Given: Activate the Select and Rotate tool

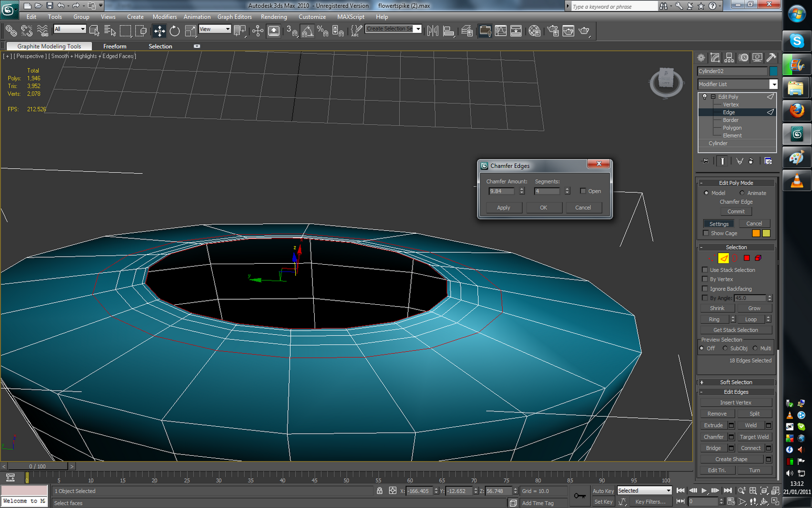Looking at the screenshot, I should (175, 31).
